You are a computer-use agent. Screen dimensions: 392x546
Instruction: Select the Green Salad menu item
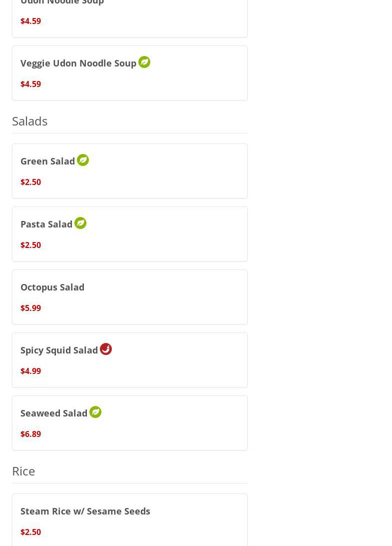point(130,171)
